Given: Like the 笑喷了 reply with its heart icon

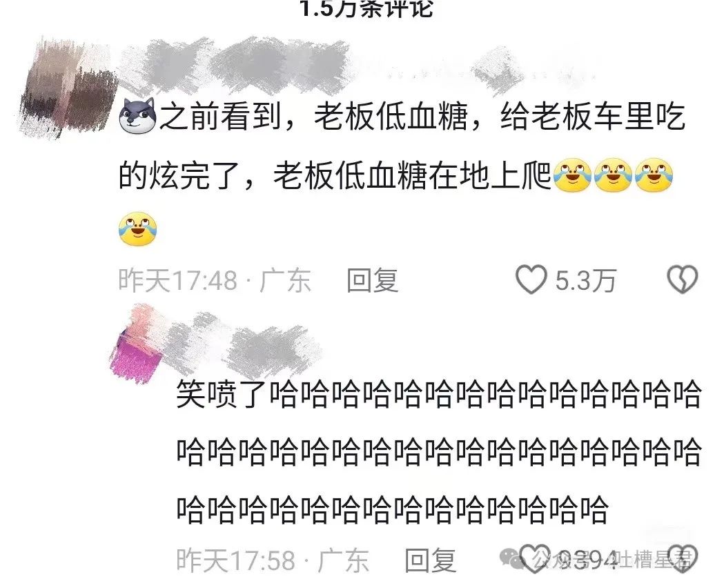Looking at the screenshot, I should [x=535, y=558].
